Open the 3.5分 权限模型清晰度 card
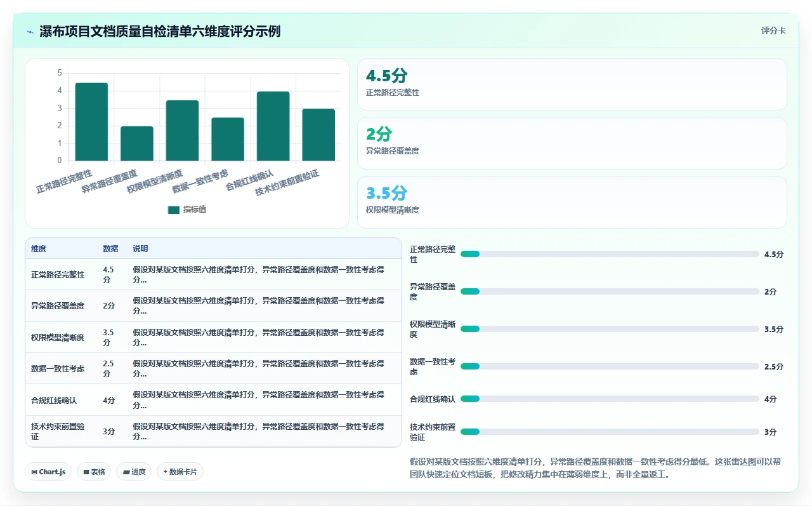Viewport: 812px width, 506px height. (x=572, y=202)
